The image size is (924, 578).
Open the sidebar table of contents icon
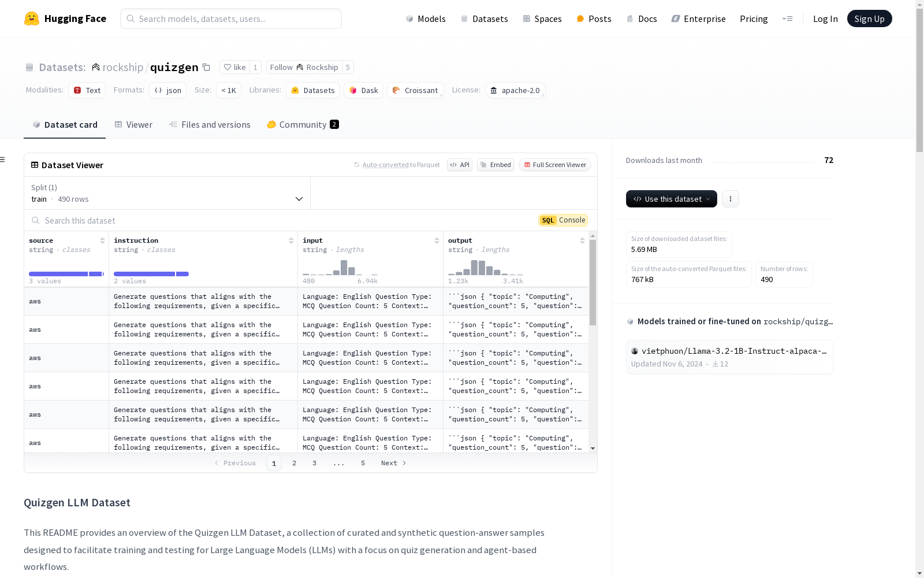pos(3,160)
